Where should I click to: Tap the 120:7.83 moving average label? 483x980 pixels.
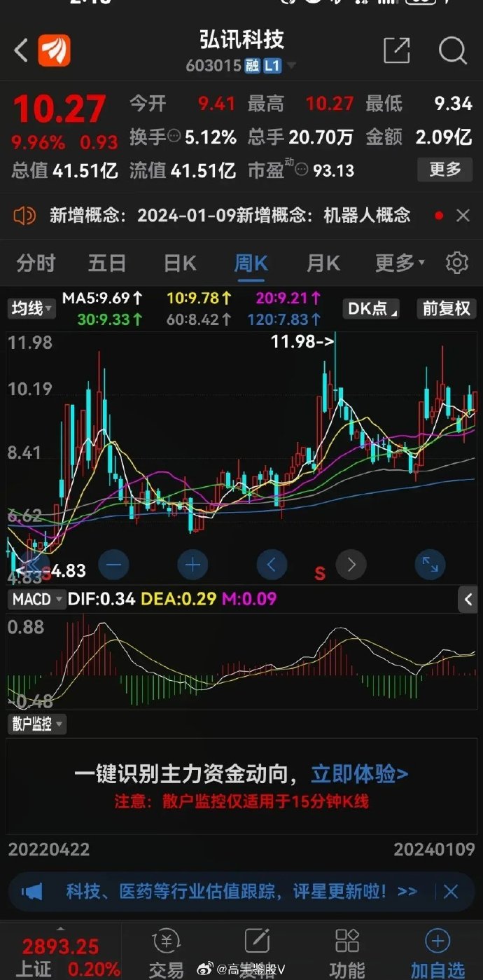(283, 319)
